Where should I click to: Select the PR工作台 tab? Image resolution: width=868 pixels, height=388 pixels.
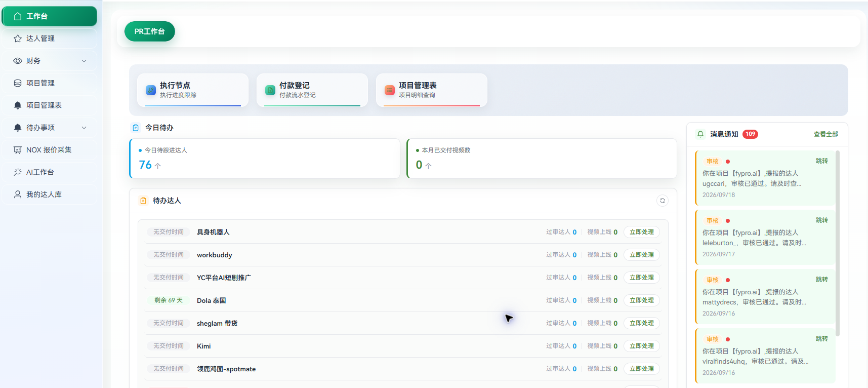[150, 31]
